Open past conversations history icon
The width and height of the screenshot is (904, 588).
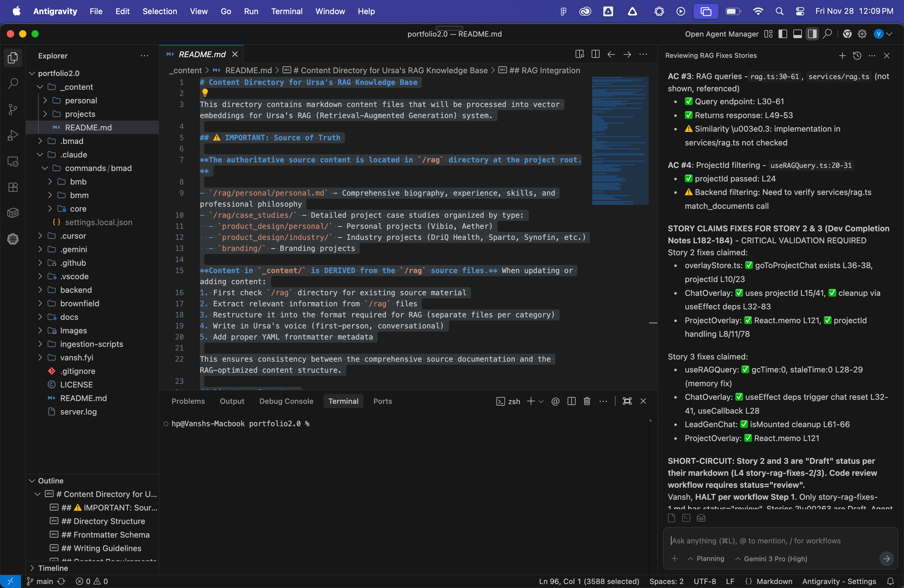pyautogui.click(x=857, y=56)
